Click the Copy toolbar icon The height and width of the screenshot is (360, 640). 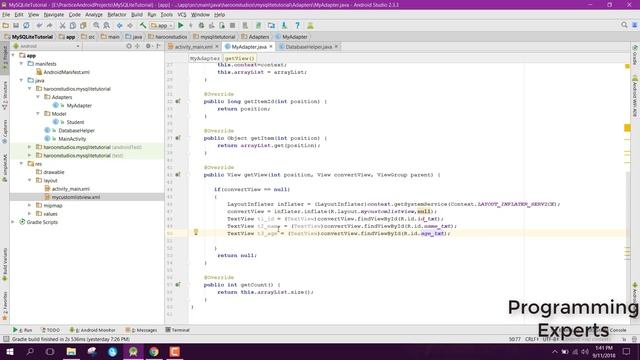coord(73,25)
